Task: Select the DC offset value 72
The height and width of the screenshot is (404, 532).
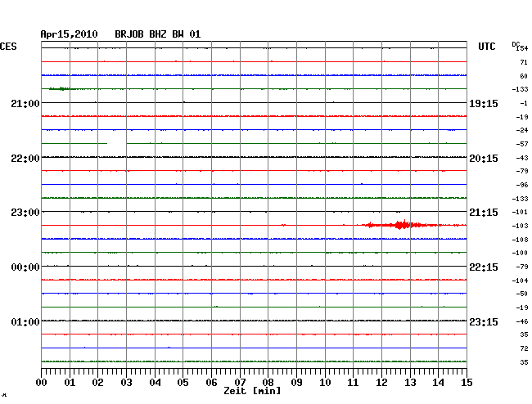Action: 524,348
